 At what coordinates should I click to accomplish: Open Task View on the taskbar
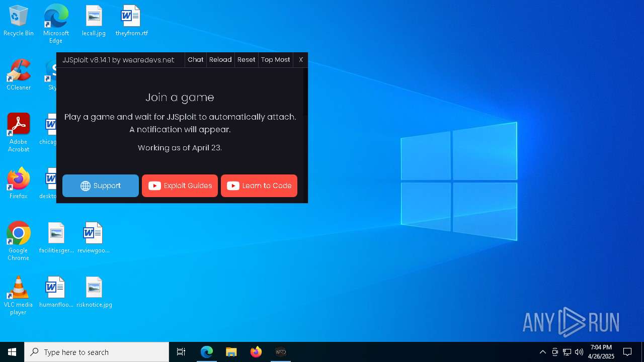pos(181,352)
